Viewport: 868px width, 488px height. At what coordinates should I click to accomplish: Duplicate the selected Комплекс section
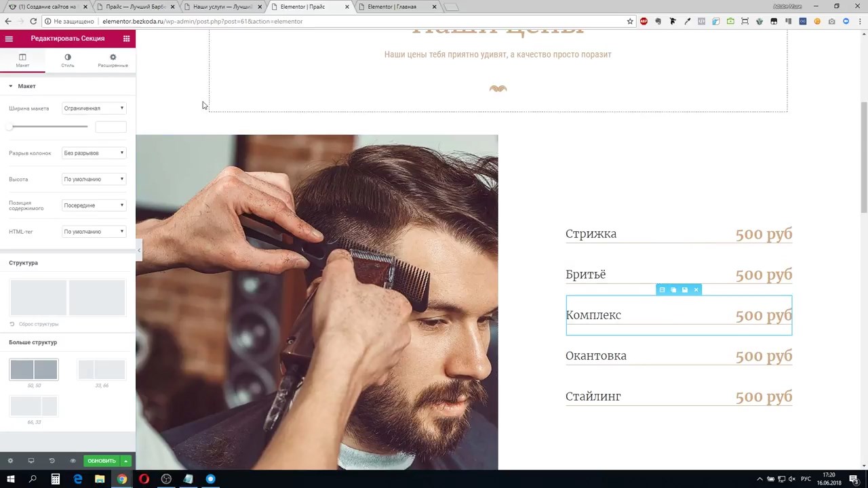tap(673, 290)
